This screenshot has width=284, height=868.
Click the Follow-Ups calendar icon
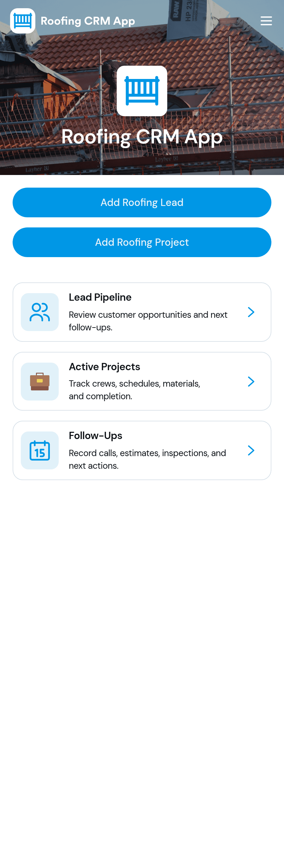(40, 450)
